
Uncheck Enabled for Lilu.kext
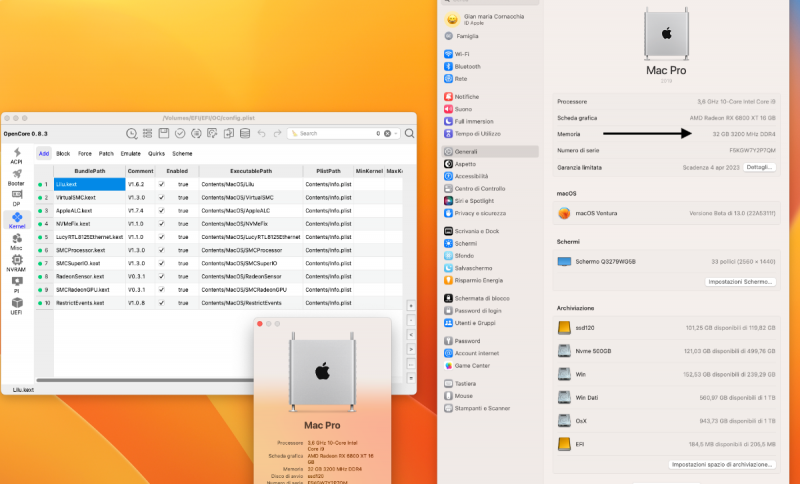pyautogui.click(x=161, y=184)
